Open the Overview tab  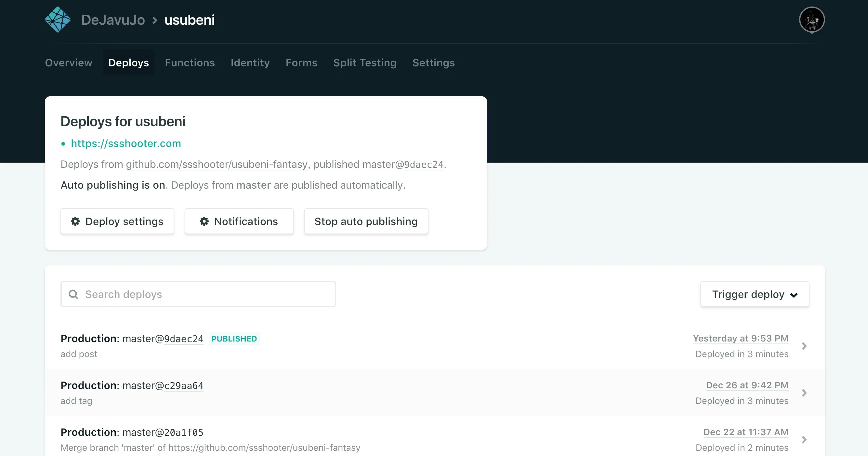[69, 63]
